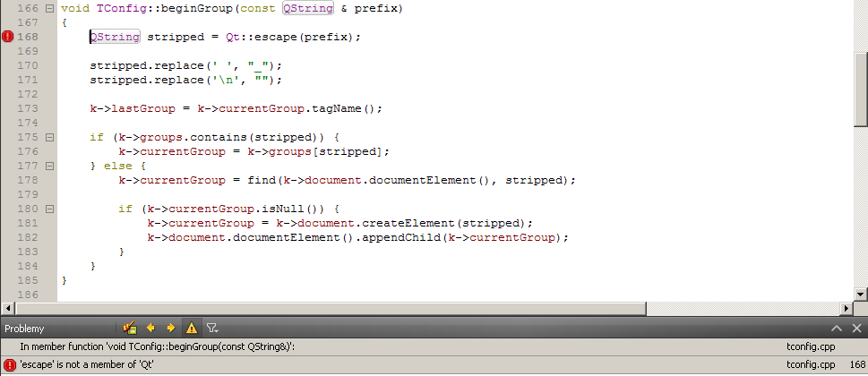Collapse beginGroup function fold at line 166
The width and height of the screenshot is (868, 376).
click(x=49, y=8)
